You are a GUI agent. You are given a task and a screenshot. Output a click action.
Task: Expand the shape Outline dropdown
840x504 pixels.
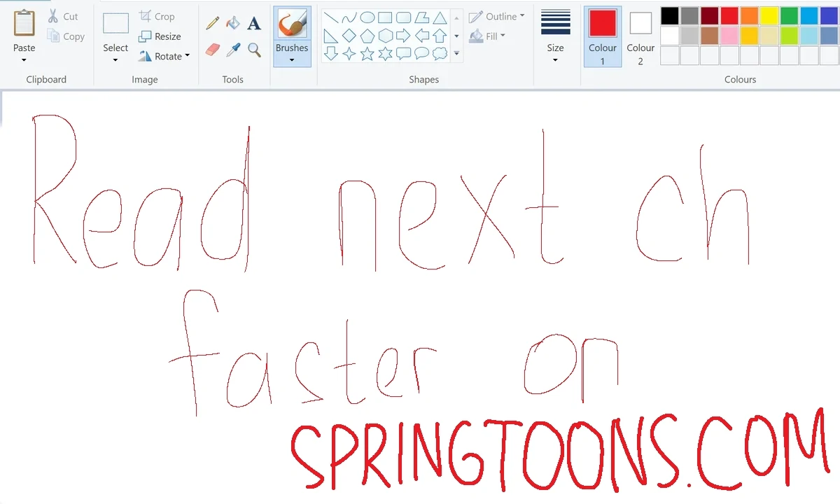497,16
